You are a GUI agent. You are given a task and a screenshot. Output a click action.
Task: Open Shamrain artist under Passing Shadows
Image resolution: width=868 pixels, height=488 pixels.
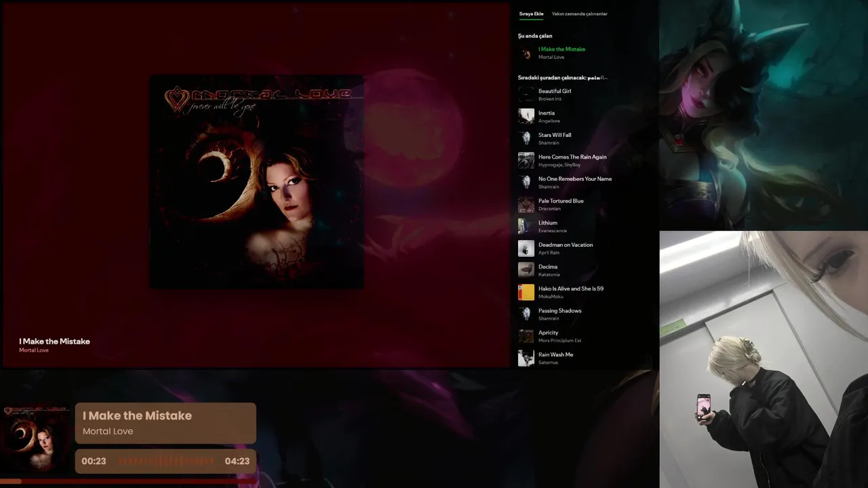(x=549, y=319)
